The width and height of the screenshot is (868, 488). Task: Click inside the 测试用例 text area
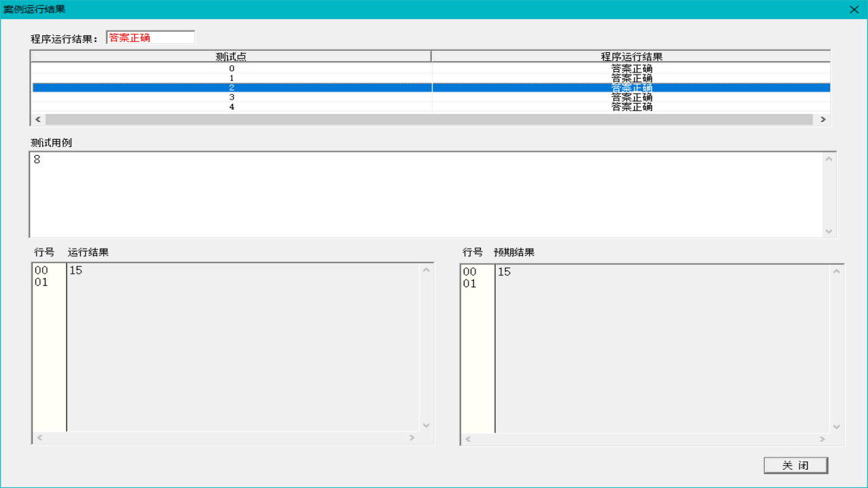[x=427, y=195]
